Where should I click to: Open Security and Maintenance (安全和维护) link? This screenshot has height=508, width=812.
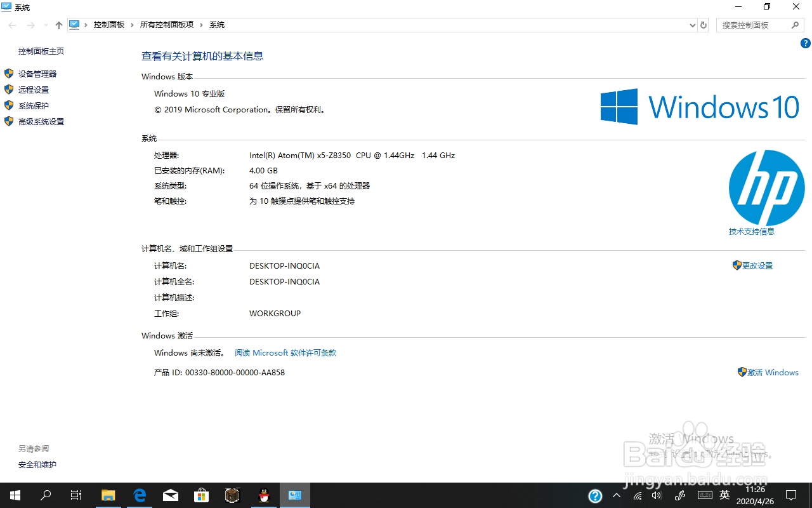click(37, 465)
